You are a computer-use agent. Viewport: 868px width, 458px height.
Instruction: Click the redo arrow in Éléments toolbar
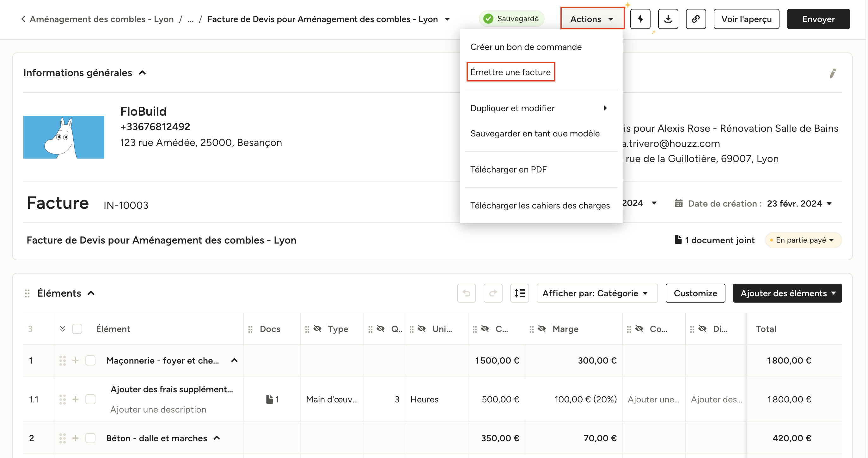pos(493,293)
